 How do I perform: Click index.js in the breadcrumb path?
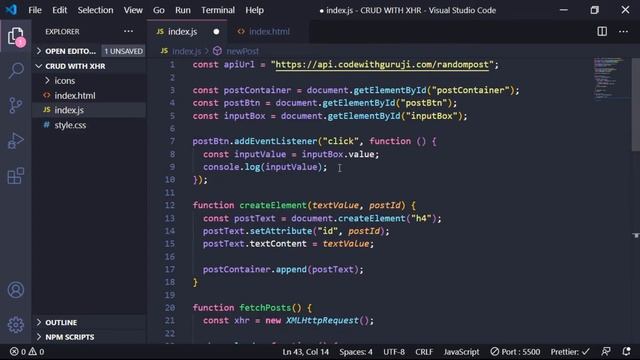pyautogui.click(x=187, y=51)
